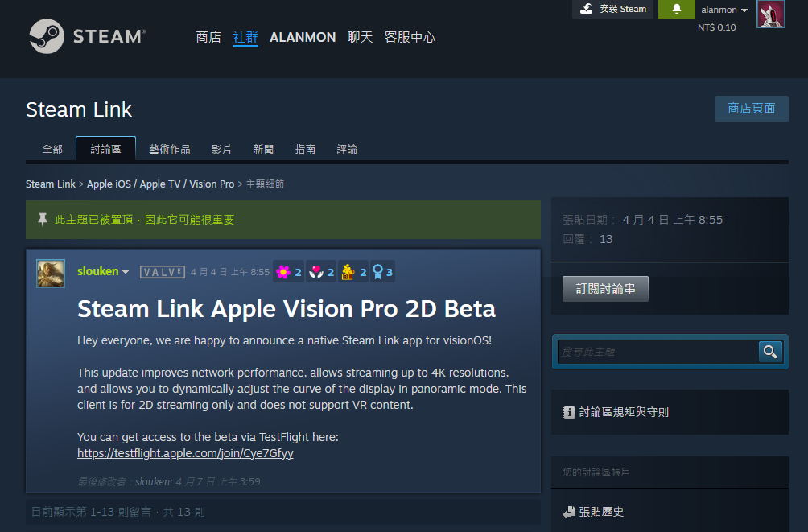Open the 社群 menu

tap(245, 37)
